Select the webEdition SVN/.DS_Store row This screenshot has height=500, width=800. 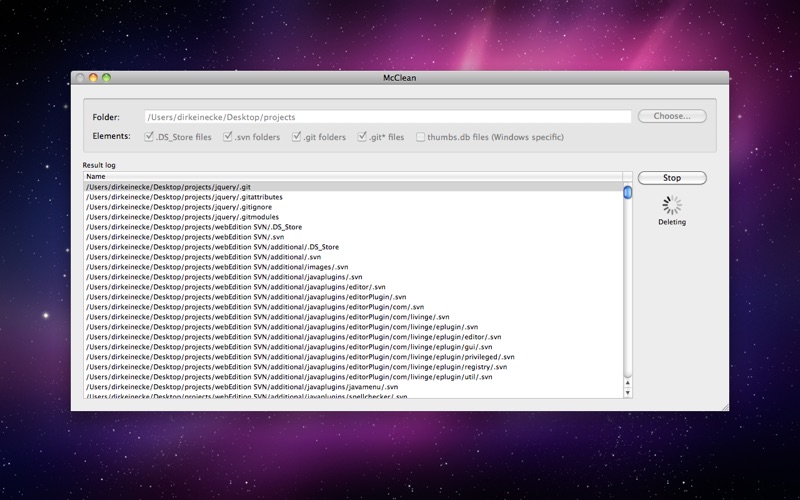(x=353, y=227)
